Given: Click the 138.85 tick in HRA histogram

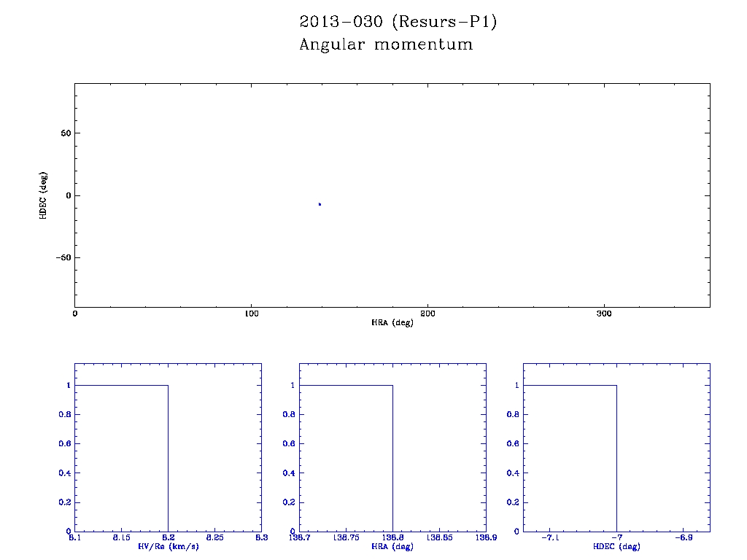Looking at the screenshot, I should pos(439,537).
